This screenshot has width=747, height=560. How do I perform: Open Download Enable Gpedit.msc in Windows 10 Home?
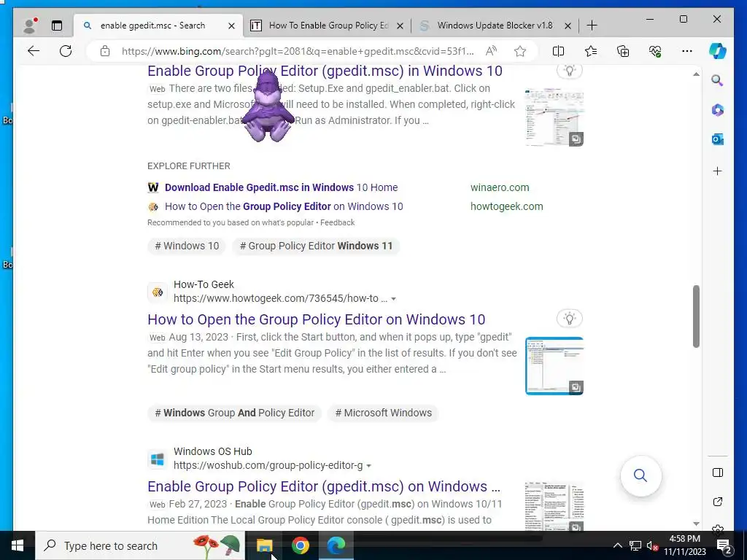(281, 187)
